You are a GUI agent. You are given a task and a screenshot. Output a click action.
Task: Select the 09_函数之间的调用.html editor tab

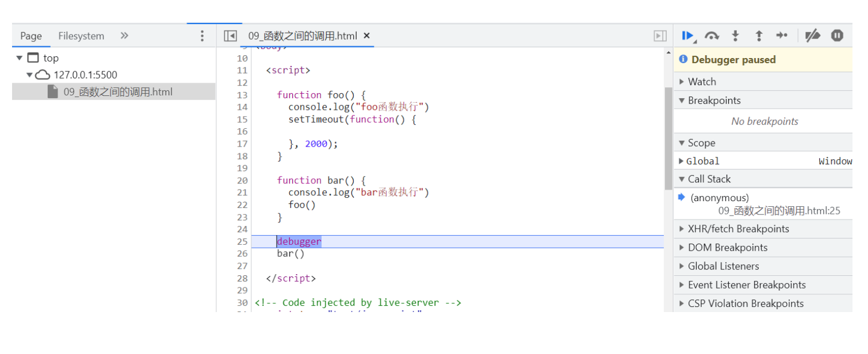coord(303,36)
